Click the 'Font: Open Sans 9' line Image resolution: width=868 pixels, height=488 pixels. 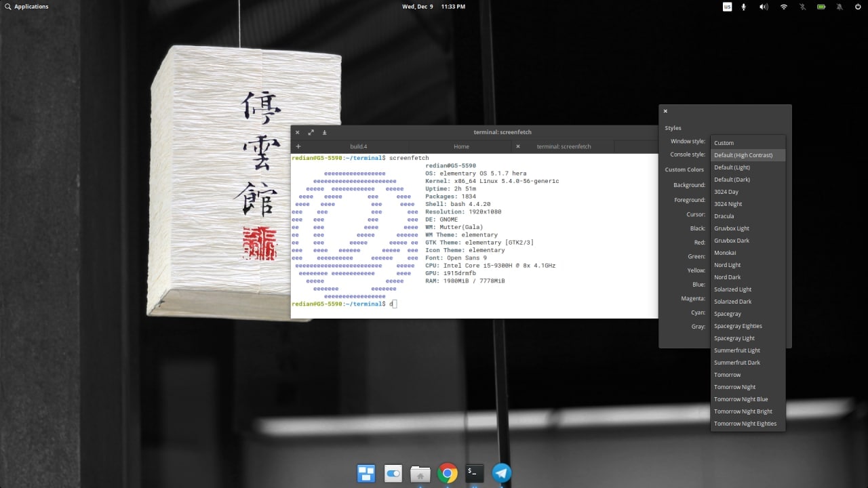[x=456, y=258]
